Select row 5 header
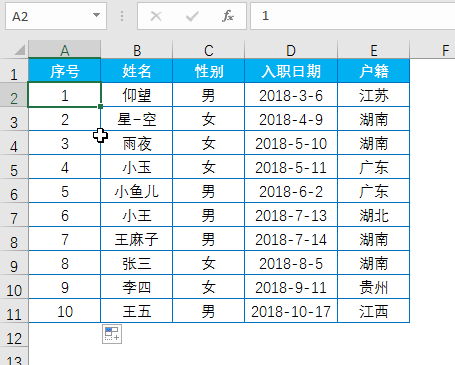 pos(14,167)
